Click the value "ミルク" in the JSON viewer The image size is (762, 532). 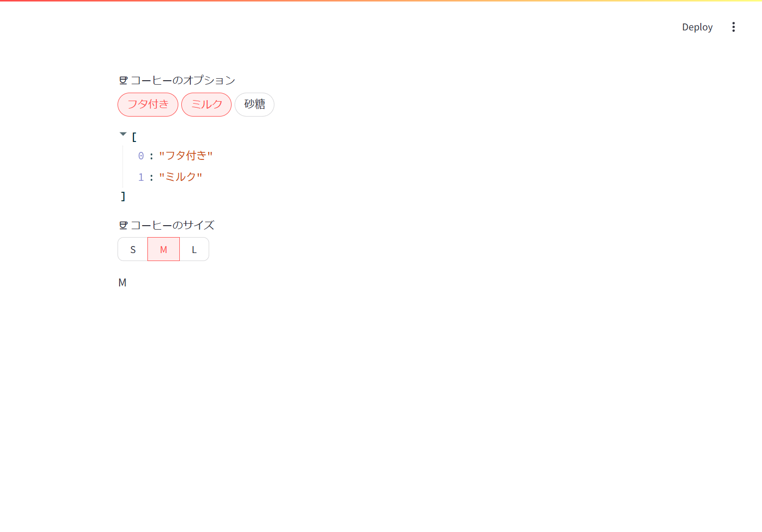[180, 176]
